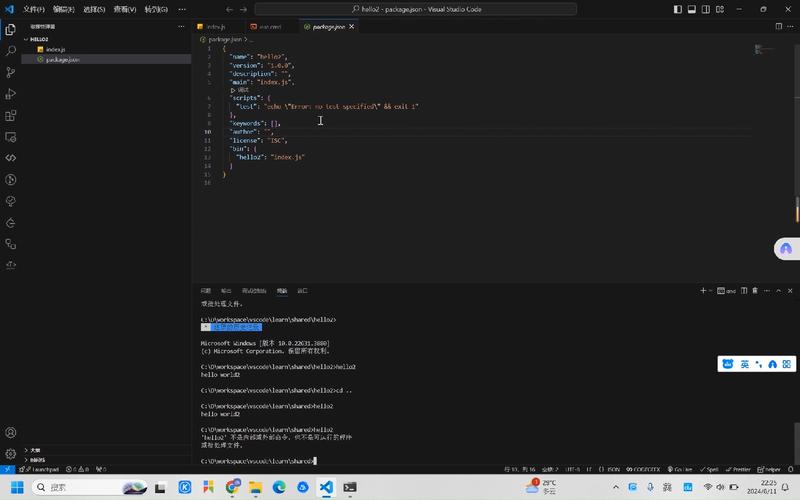Select package.json in the explorer tree
800x500 pixels.
click(x=62, y=59)
